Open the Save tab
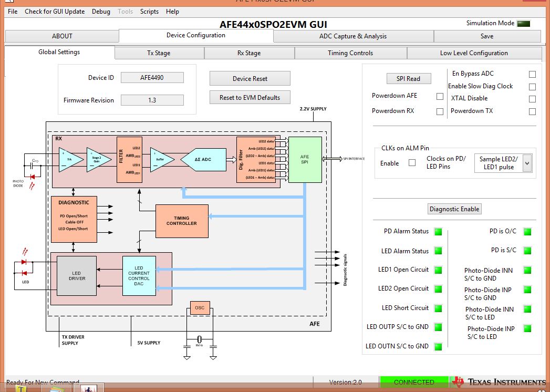This screenshot has height=392, width=550. tap(487, 36)
